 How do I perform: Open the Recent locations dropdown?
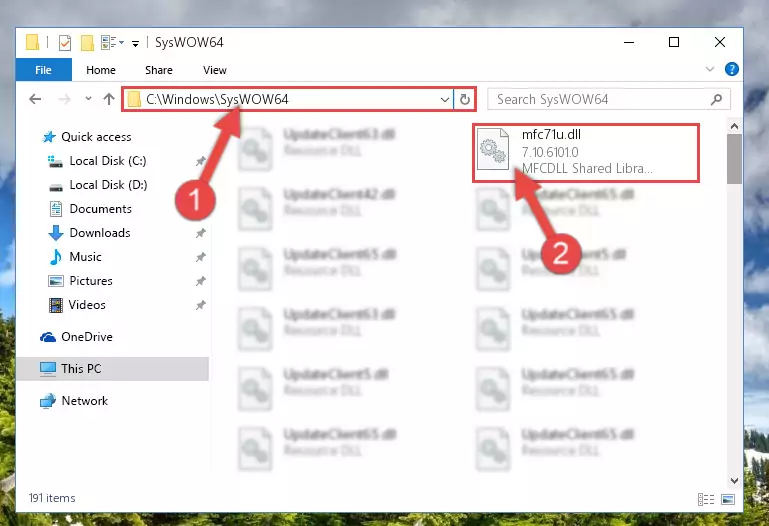point(88,99)
